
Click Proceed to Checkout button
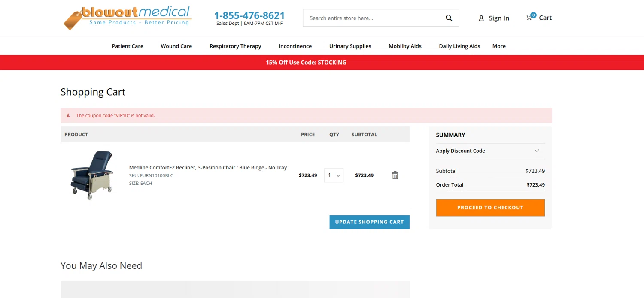pyautogui.click(x=490, y=208)
